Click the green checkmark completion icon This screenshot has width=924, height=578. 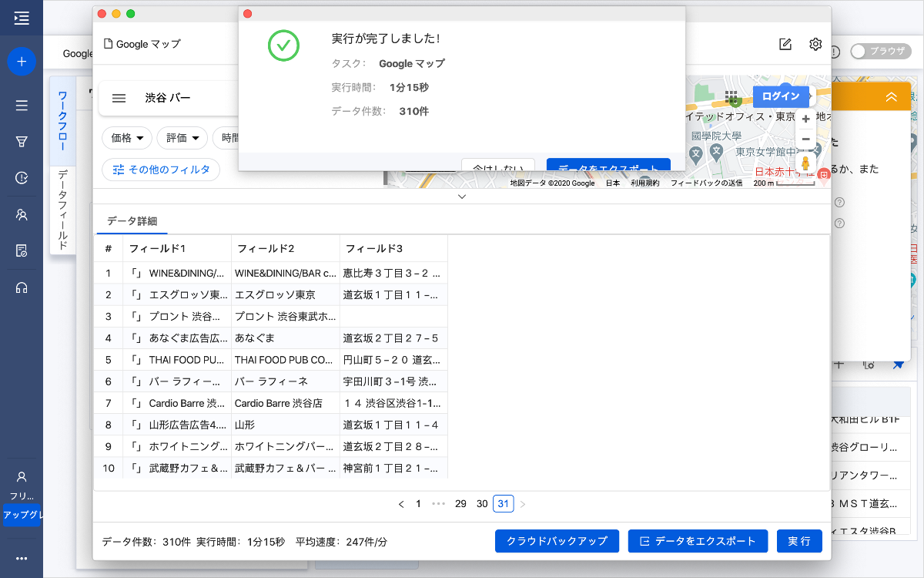point(283,45)
